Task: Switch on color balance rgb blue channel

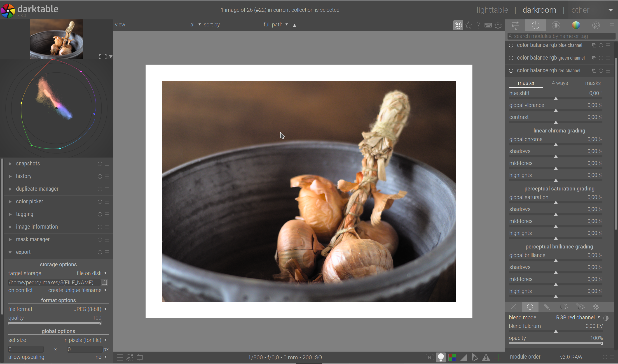Action: (511, 45)
